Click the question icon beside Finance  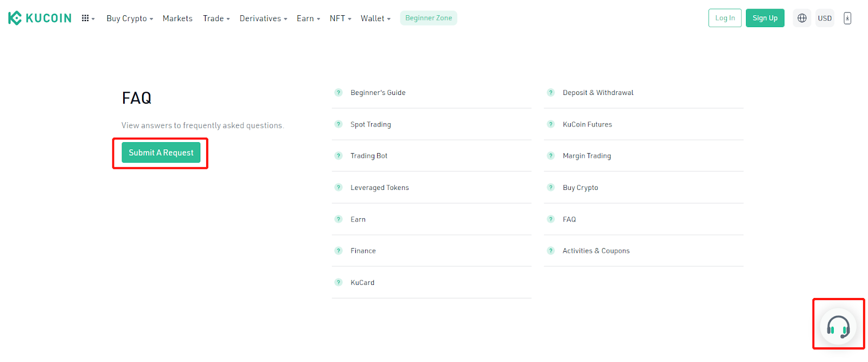[339, 251]
